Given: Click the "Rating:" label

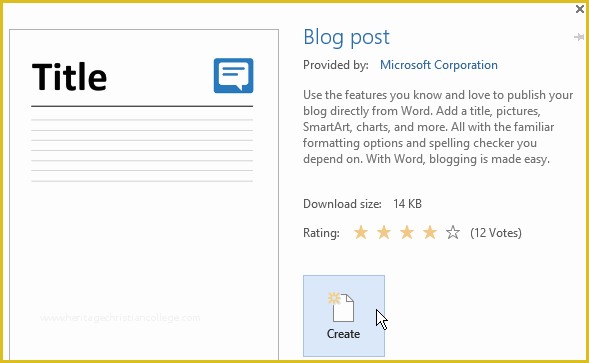Looking at the screenshot, I should [321, 233].
